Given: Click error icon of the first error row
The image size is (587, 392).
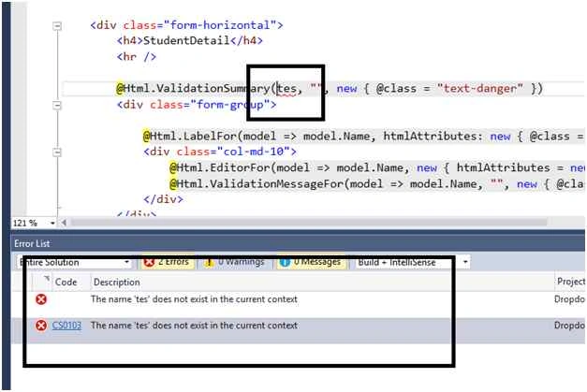Looking at the screenshot, I should pos(41,299).
